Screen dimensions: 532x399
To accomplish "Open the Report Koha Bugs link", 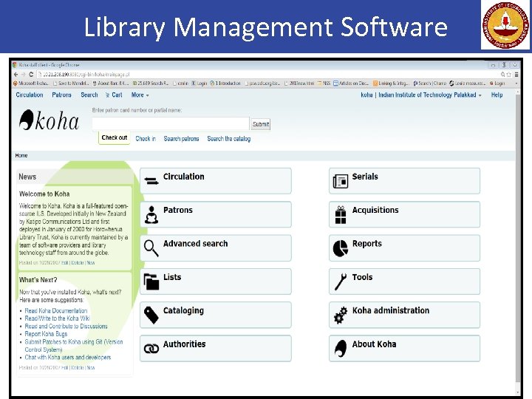I will click(x=46, y=334).
